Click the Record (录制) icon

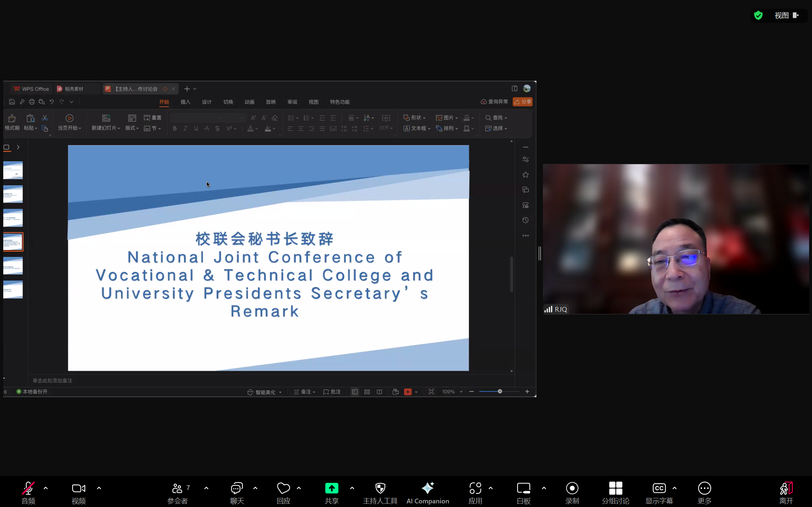(572, 489)
